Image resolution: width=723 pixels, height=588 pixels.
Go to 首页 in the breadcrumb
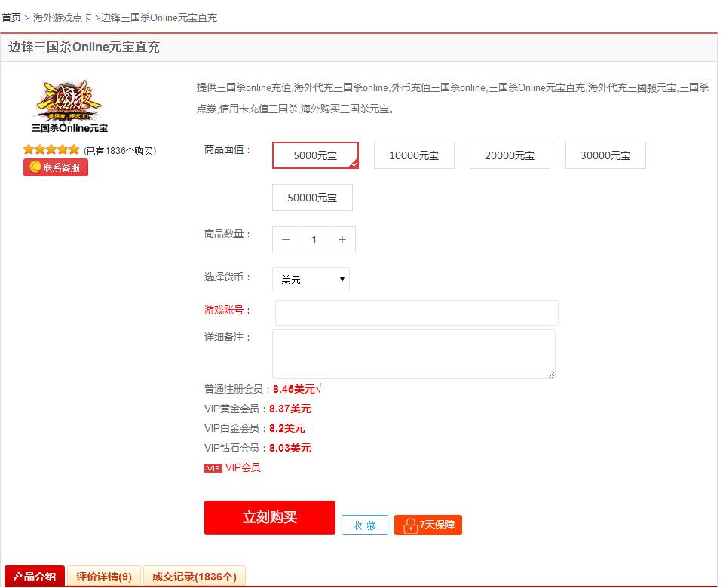pos(11,17)
